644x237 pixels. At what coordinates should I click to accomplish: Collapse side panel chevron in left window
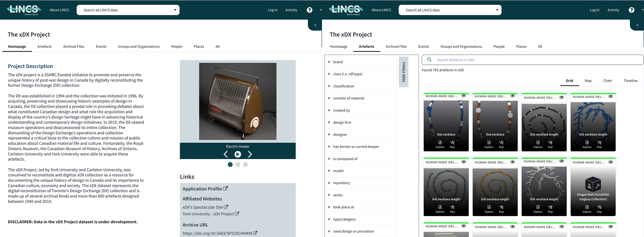[315, 25]
